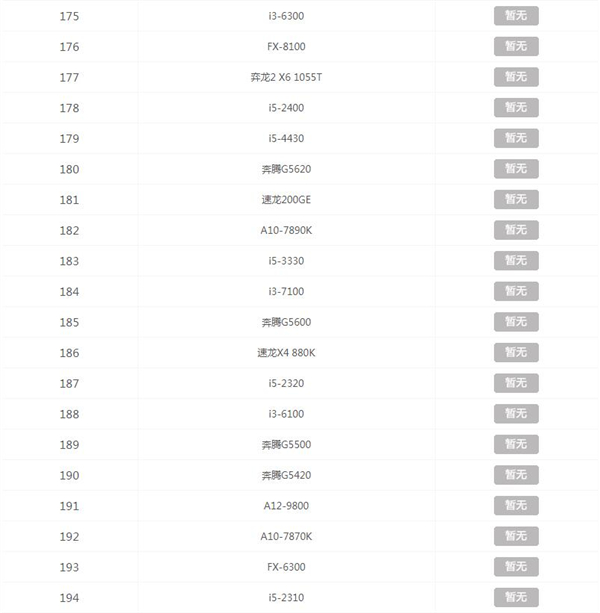Click the 暂无 button beside A10-7870K
Screen dimensions: 600x613
[515, 536]
